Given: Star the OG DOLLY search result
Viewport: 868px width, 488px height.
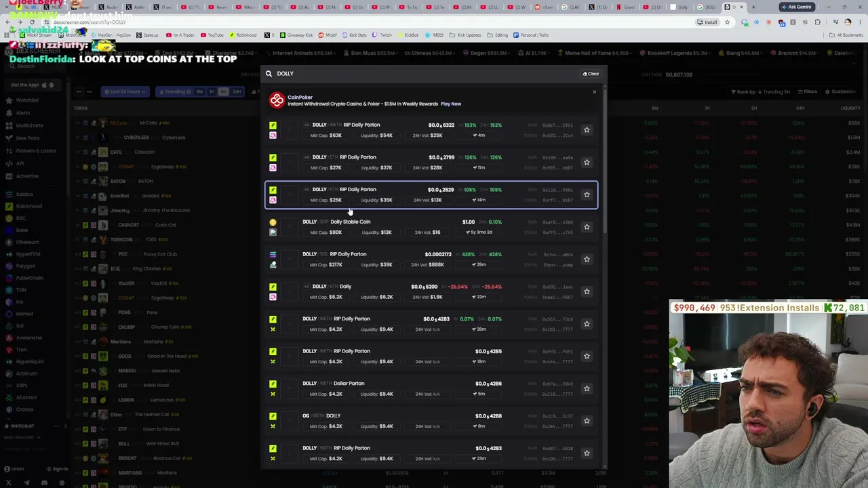Looking at the screenshot, I should coord(587,421).
